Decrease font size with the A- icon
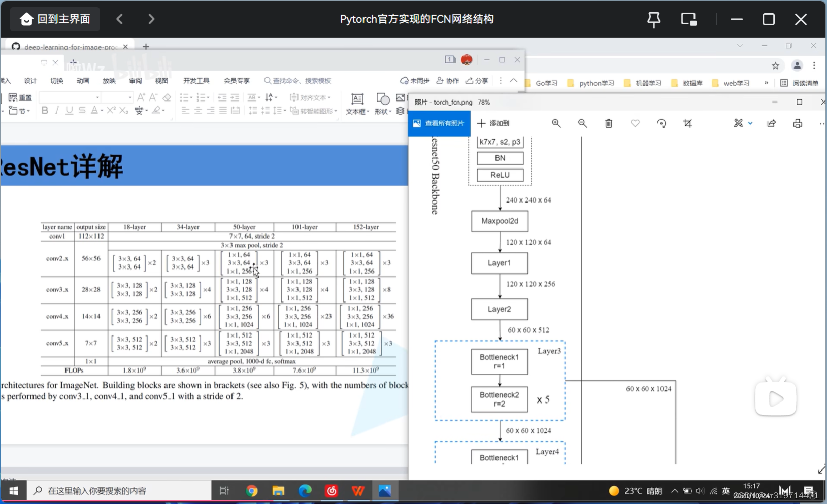This screenshot has height=504, width=827. pos(153,97)
